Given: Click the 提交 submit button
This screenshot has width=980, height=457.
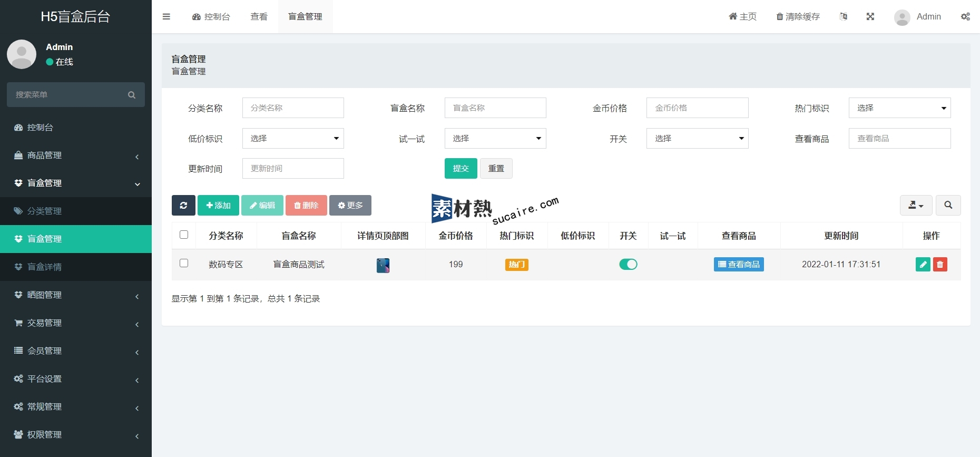Looking at the screenshot, I should [460, 168].
